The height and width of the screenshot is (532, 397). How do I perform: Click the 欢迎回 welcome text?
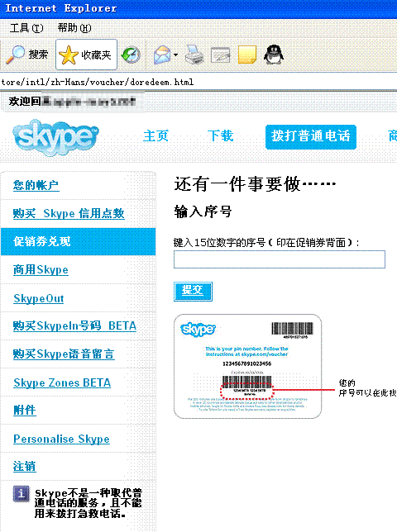coord(25,101)
